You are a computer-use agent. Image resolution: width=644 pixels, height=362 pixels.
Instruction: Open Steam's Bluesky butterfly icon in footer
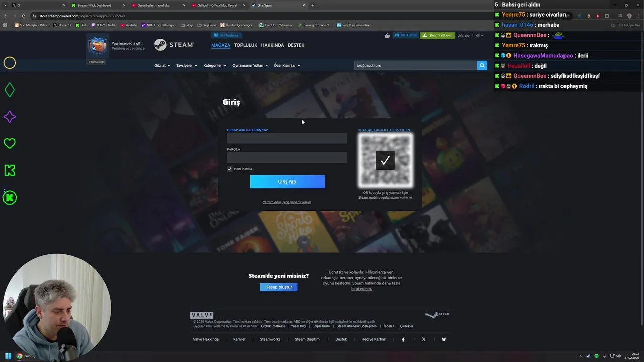click(444, 339)
